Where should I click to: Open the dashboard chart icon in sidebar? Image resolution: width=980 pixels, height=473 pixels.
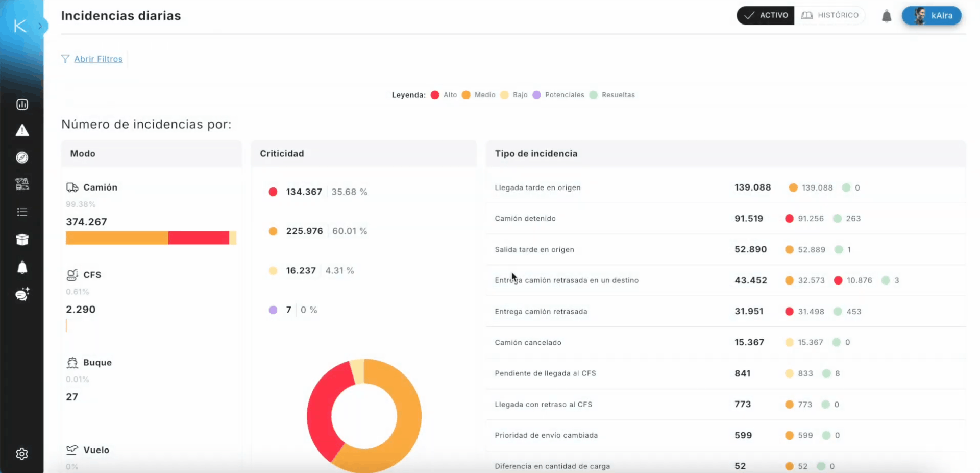[x=22, y=104]
